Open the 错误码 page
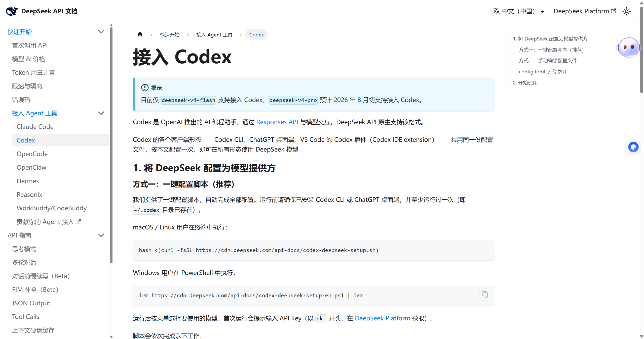This screenshot has height=339, width=644. (x=21, y=100)
